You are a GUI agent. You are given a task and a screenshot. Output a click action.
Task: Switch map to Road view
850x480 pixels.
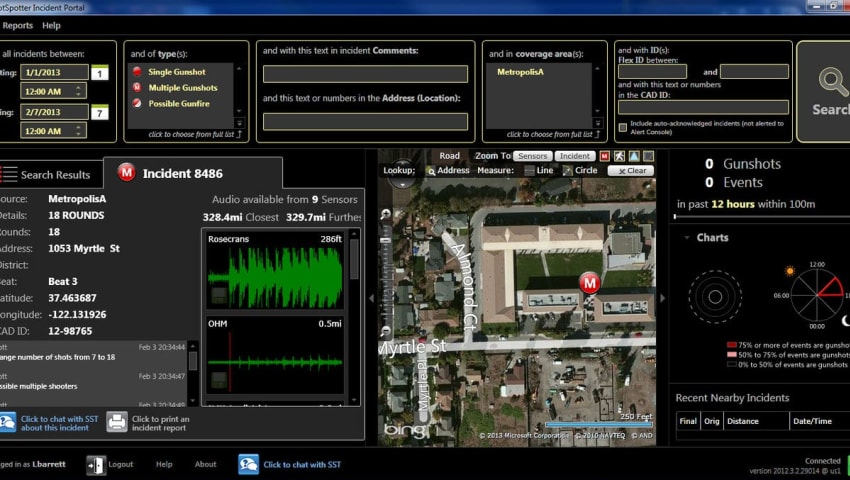click(449, 156)
